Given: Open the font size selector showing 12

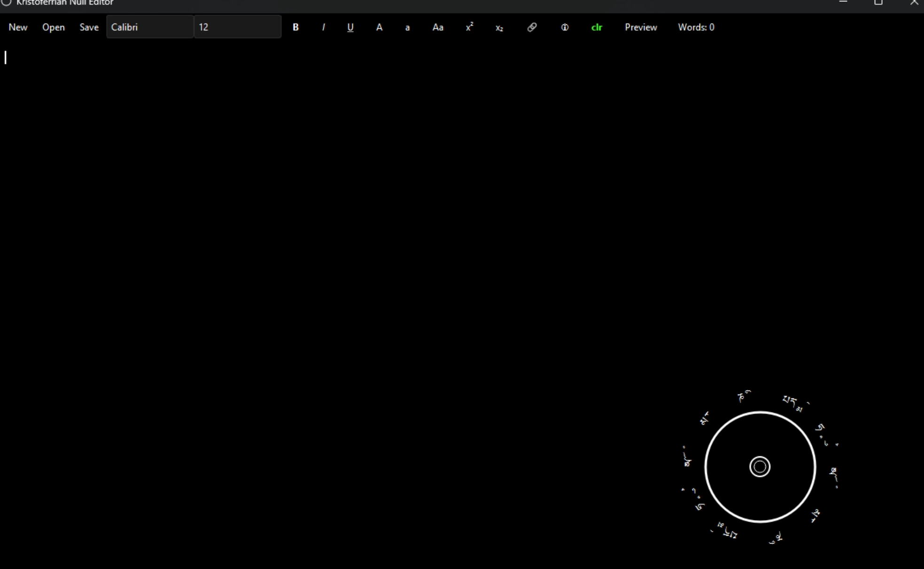Looking at the screenshot, I should point(237,27).
